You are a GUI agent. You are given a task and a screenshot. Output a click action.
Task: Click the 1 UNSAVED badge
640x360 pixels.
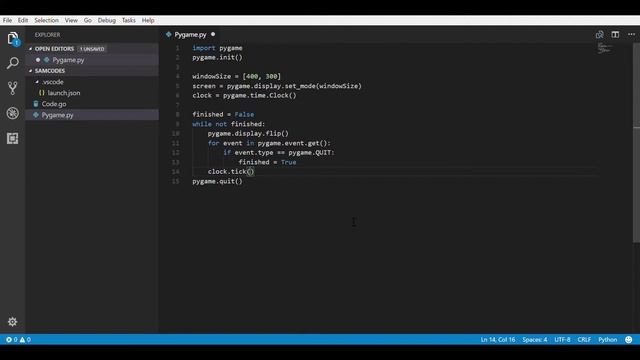[x=92, y=49]
